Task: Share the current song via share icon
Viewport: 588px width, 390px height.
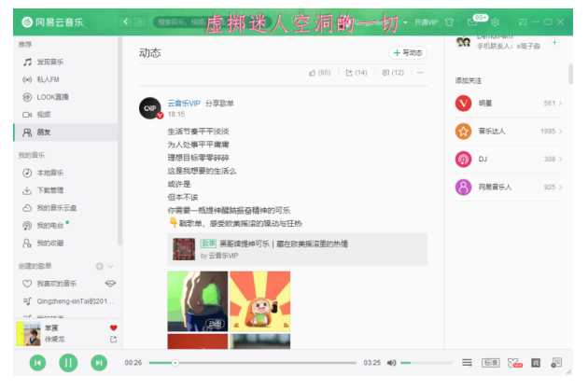Action: [x=114, y=340]
